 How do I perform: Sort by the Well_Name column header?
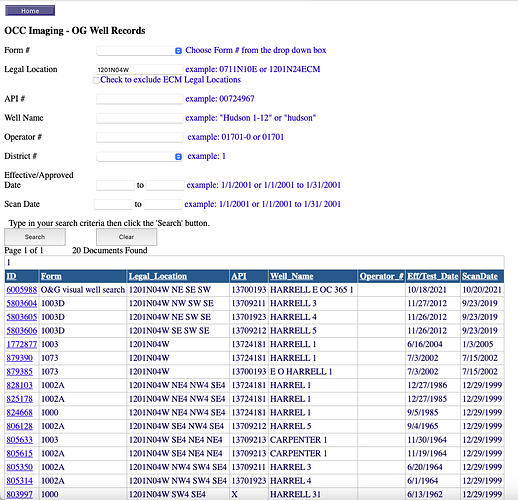(292, 276)
